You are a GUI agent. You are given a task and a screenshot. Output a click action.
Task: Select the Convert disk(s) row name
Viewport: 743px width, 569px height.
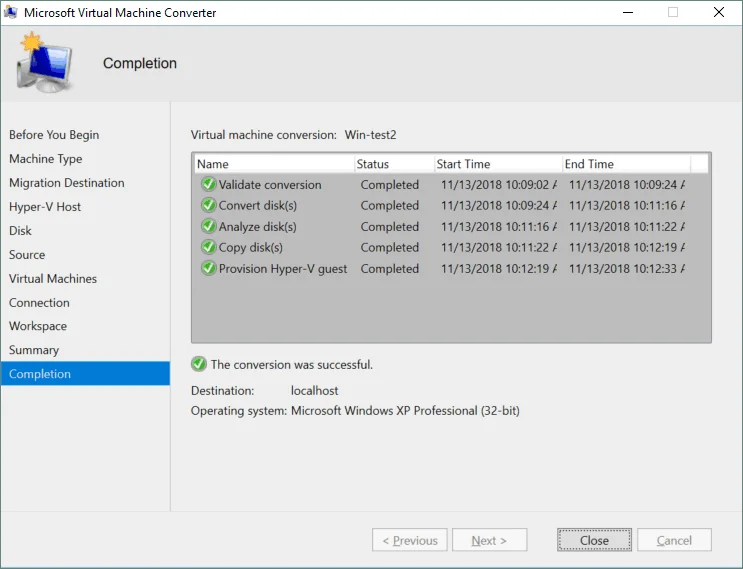[x=258, y=206]
